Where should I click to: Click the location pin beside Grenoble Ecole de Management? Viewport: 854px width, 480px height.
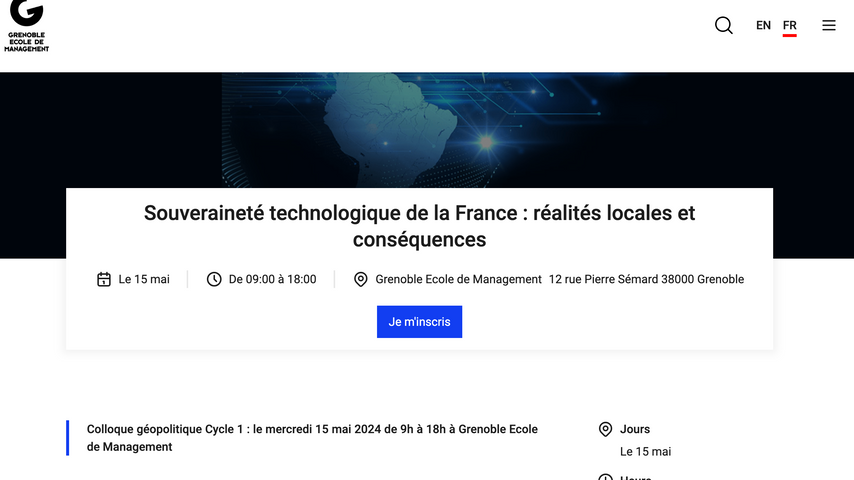tap(361, 280)
